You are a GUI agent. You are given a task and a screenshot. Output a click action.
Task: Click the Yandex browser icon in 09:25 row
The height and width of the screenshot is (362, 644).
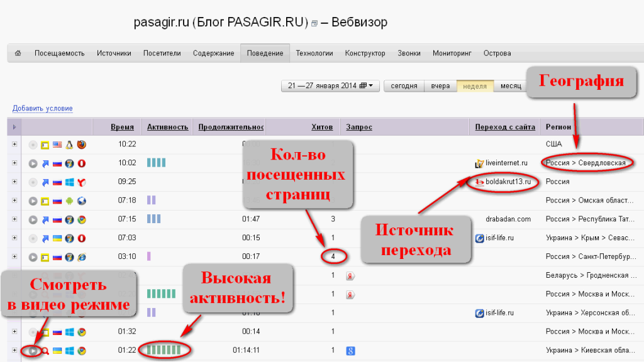(x=81, y=182)
